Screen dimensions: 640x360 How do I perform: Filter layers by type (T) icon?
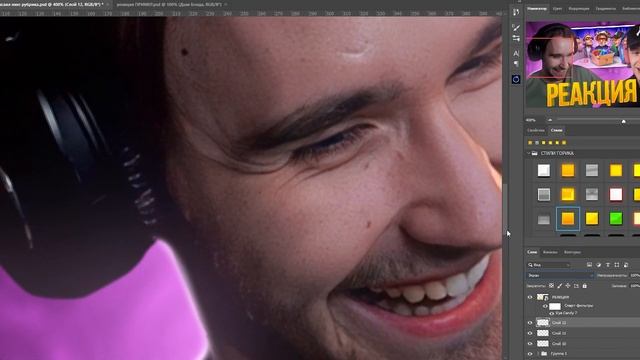point(607,265)
